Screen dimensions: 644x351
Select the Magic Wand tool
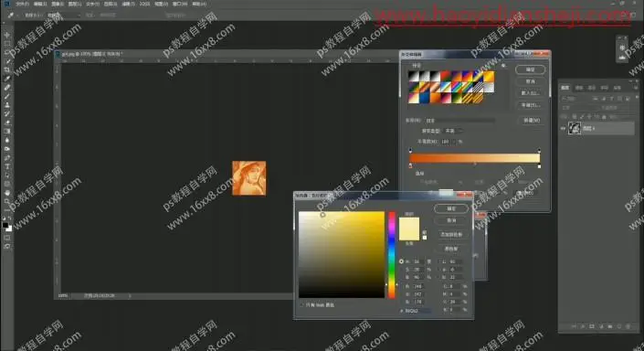[7, 61]
